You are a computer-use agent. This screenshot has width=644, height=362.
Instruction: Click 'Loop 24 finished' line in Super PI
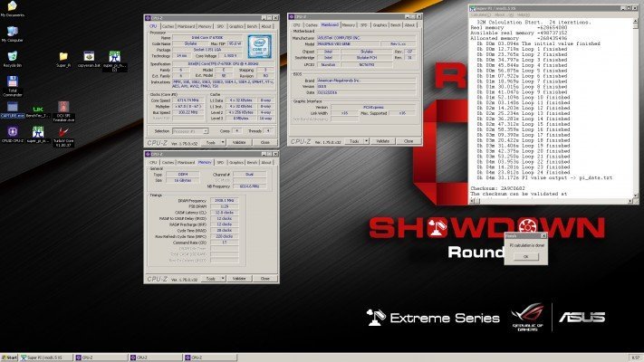click(x=523, y=172)
